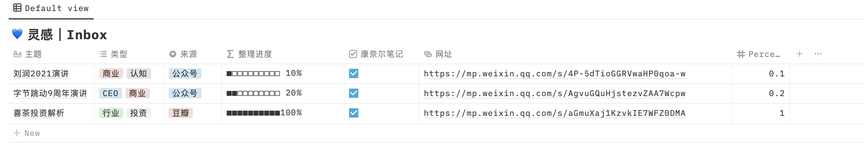This screenshot has width=868, height=151.
Task: Click the blue heart icon beside Inbox title
Action: tap(17, 34)
